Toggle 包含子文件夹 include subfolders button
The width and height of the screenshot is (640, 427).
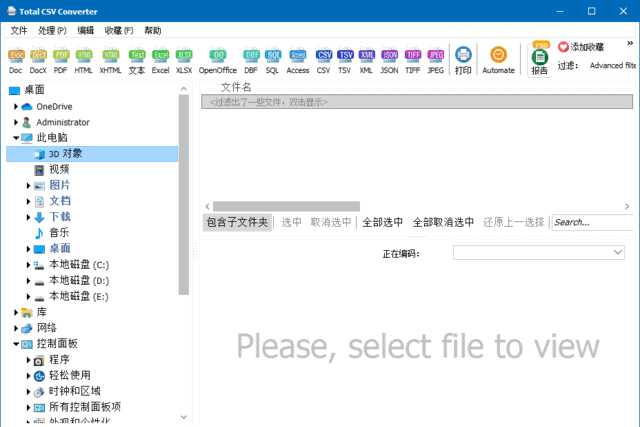coord(237,222)
